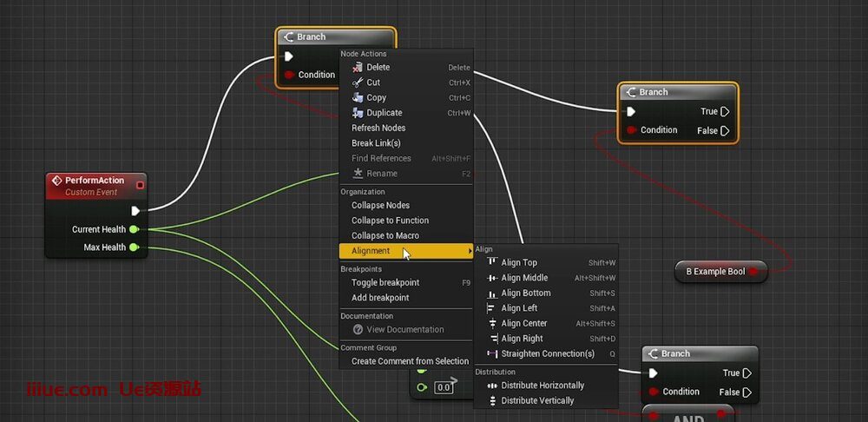The height and width of the screenshot is (422, 868).
Task: Choose Create Comment from Selection
Action: [405, 361]
